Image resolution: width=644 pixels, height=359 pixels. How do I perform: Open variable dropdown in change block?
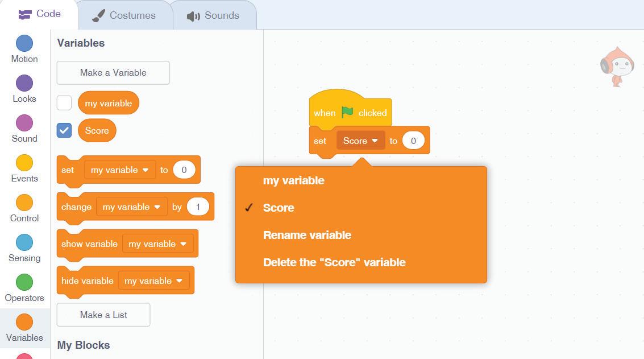point(131,207)
